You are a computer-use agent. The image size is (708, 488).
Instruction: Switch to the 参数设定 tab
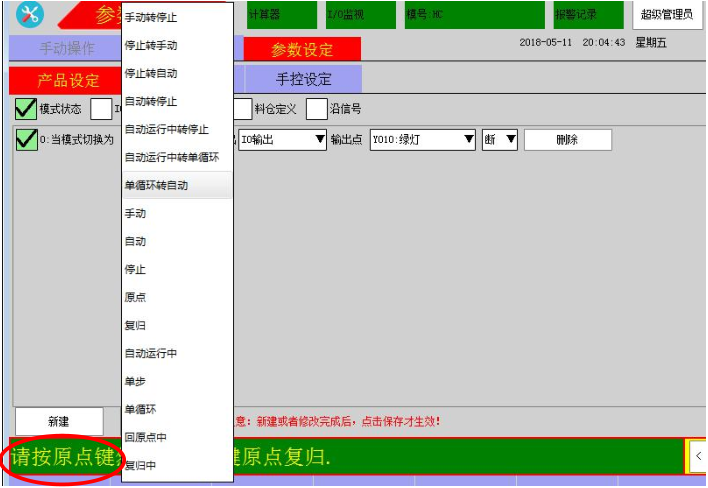(302, 50)
